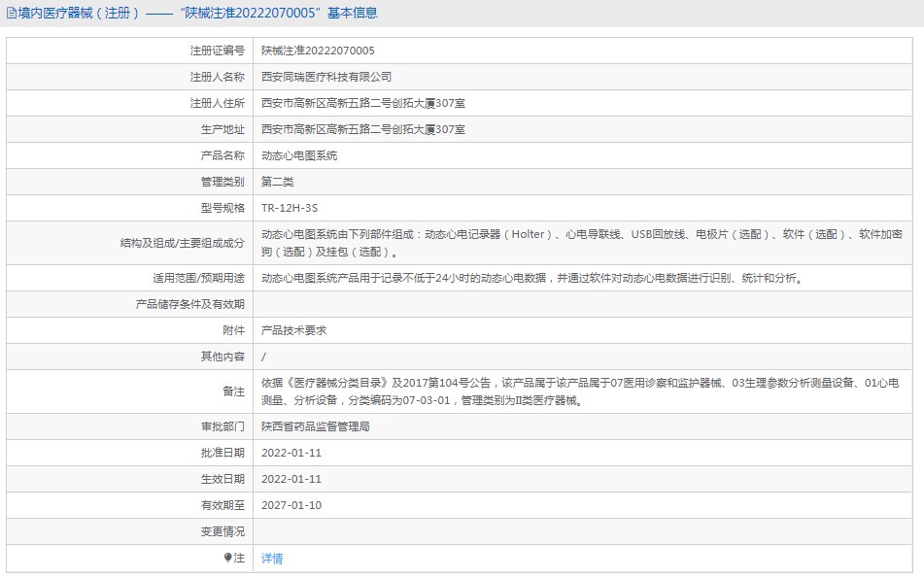Click attachment value 产品技术要求

coord(294,330)
